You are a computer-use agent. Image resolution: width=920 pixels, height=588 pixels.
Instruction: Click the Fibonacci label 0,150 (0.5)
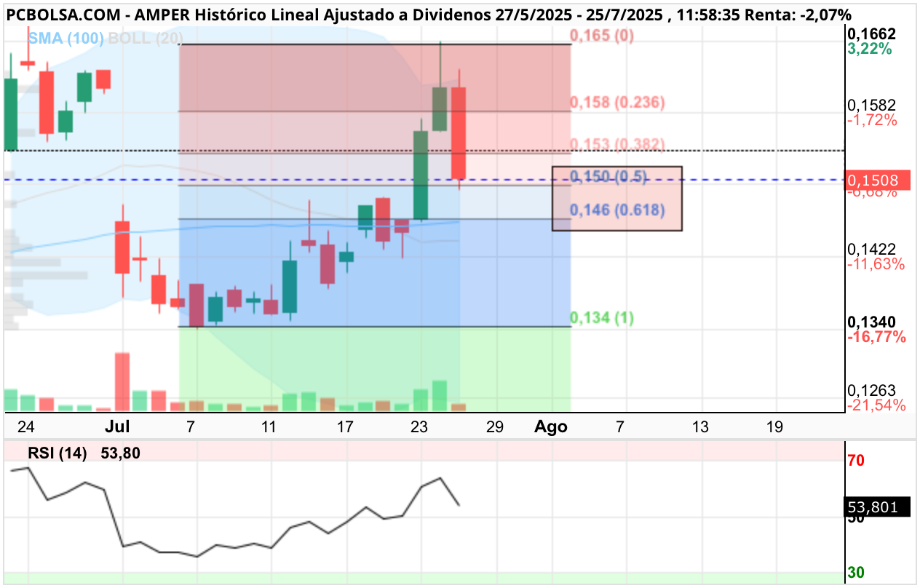609,177
